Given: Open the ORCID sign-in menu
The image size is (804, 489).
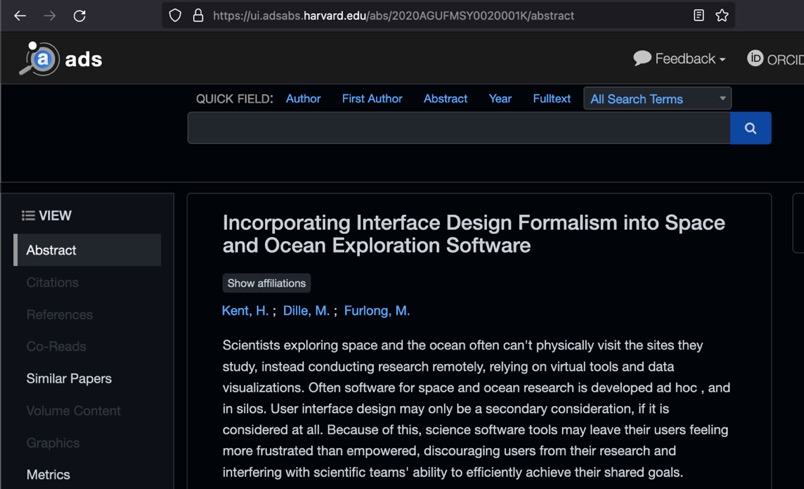Looking at the screenshot, I should [x=775, y=59].
